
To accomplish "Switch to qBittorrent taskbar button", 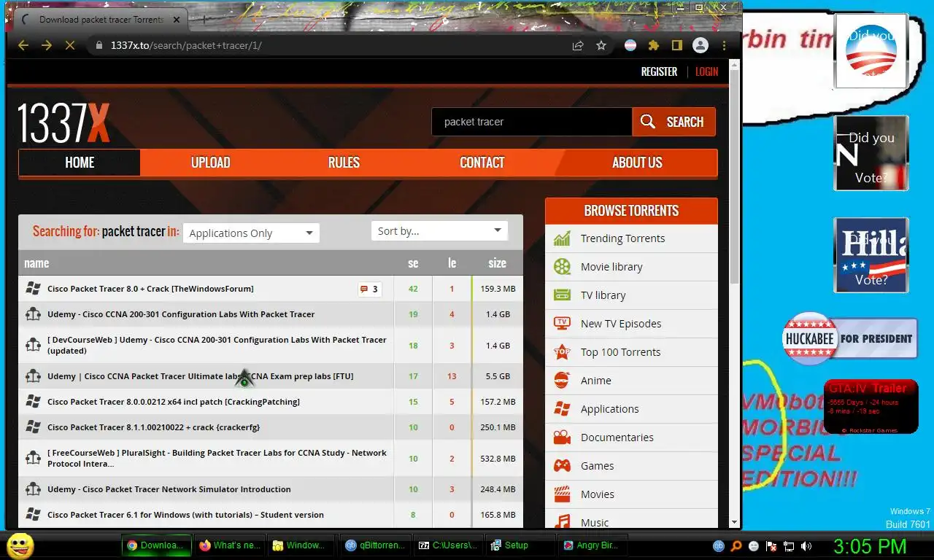I will pos(374,545).
